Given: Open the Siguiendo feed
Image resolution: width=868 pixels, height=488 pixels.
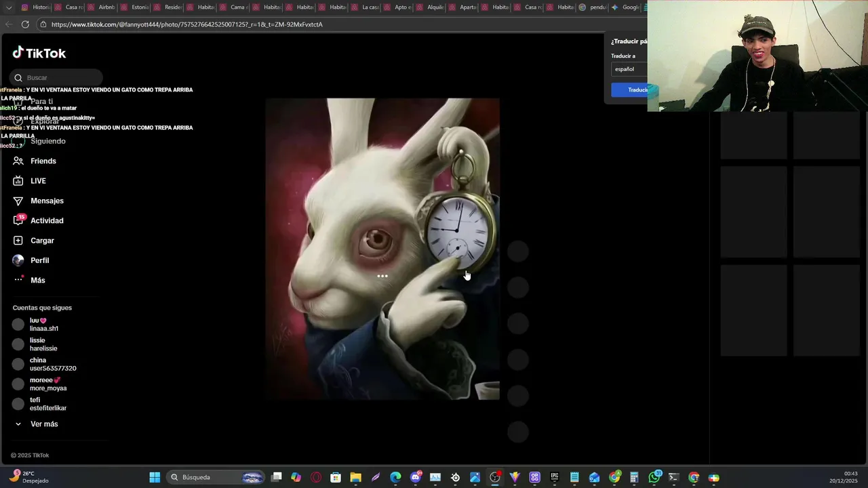Looking at the screenshot, I should point(47,141).
